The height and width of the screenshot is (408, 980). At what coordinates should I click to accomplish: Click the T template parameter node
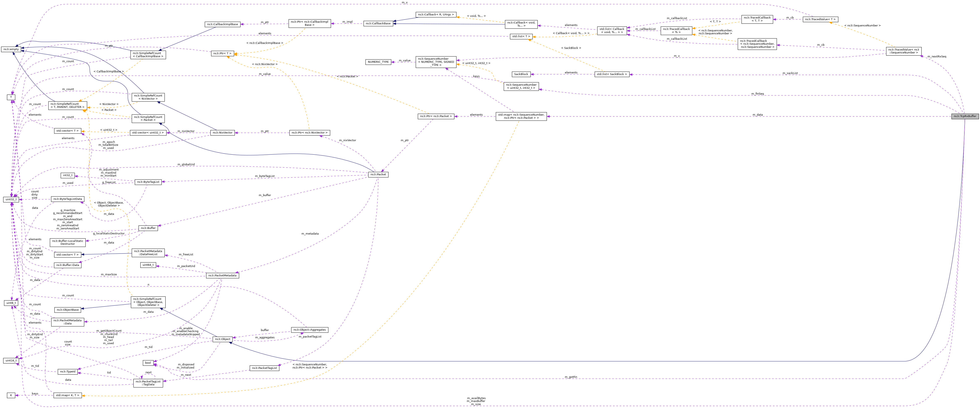pos(11,97)
